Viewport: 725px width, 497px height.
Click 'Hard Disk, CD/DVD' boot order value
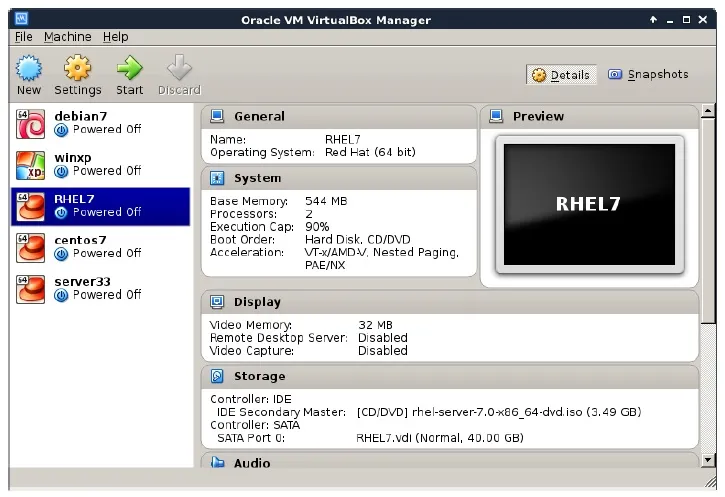357,239
